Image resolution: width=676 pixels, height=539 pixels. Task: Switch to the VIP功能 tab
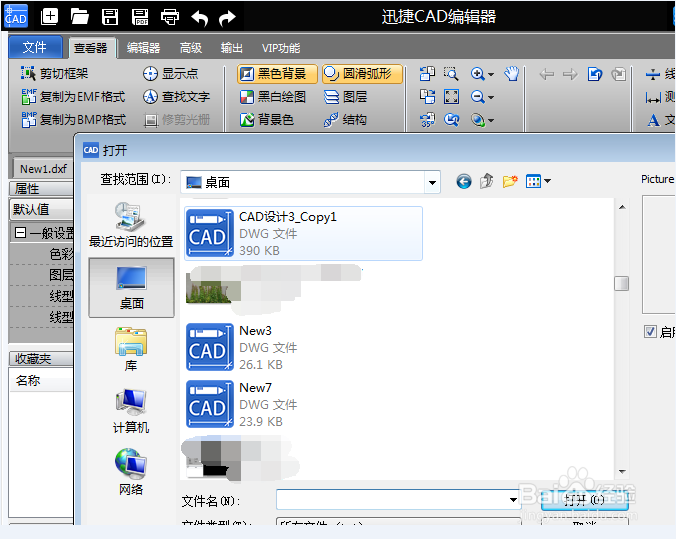point(281,48)
